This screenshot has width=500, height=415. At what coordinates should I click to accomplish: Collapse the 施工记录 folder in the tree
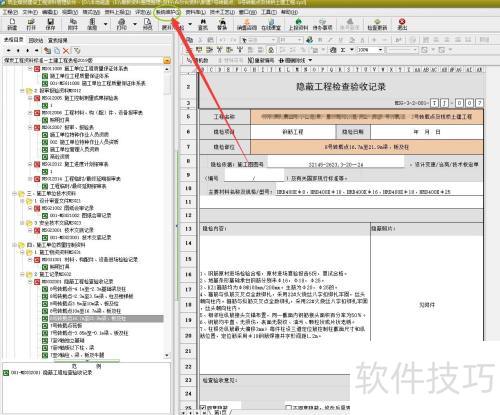22,274
